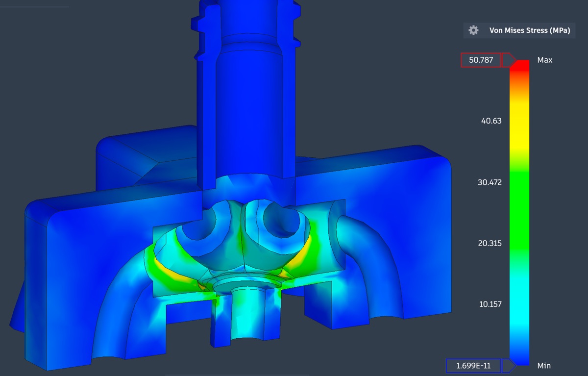Select the blue Min threshold arrow marker
Image resolution: width=588 pixels, height=376 pixels.
coord(509,366)
